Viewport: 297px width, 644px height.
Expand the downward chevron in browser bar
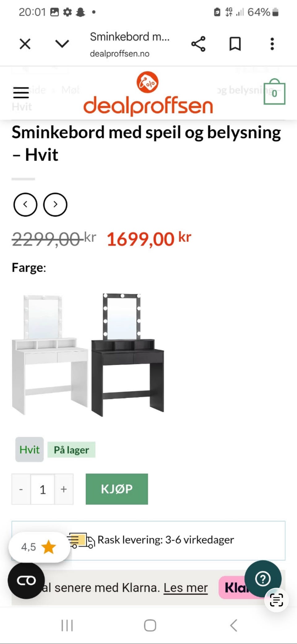62,44
